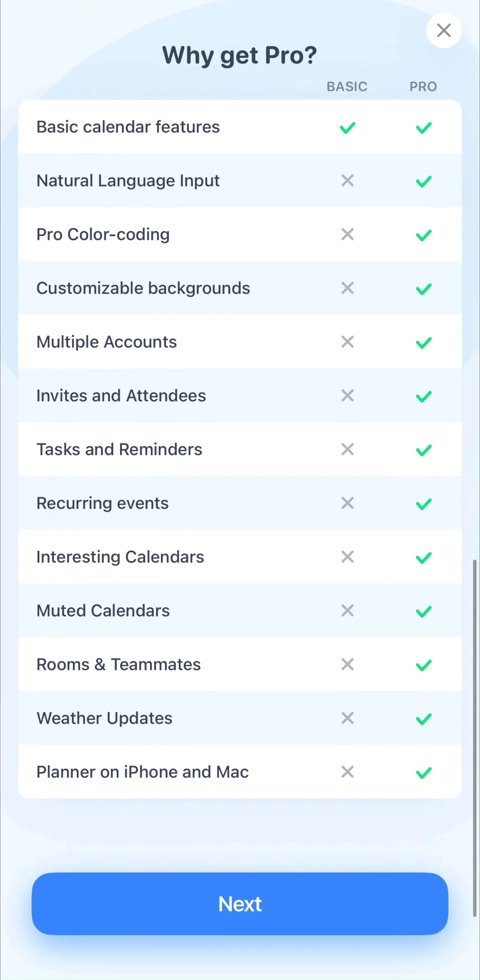Click the Pro checkmark for Interesting Calendars
This screenshot has width=480, height=980.
click(424, 558)
